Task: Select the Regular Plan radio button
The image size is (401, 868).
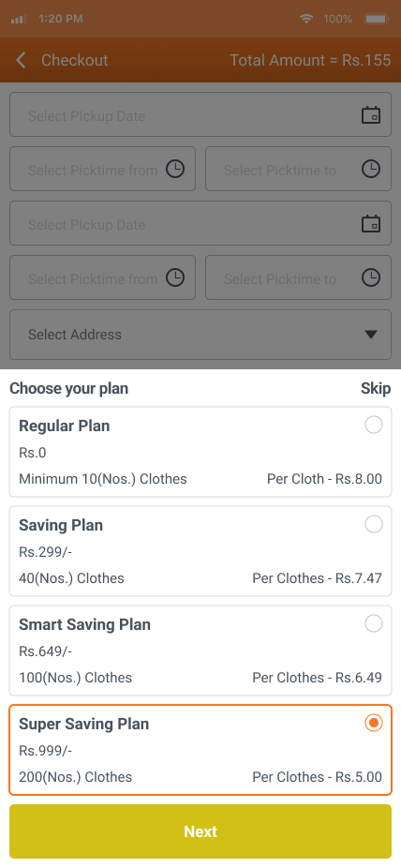Action: point(374,426)
